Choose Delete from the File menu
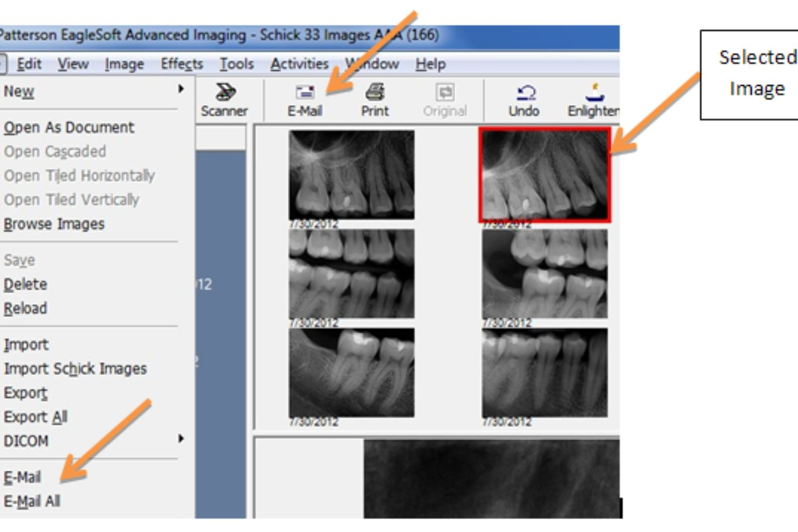This screenshot has width=798, height=532. pyautogui.click(x=25, y=285)
